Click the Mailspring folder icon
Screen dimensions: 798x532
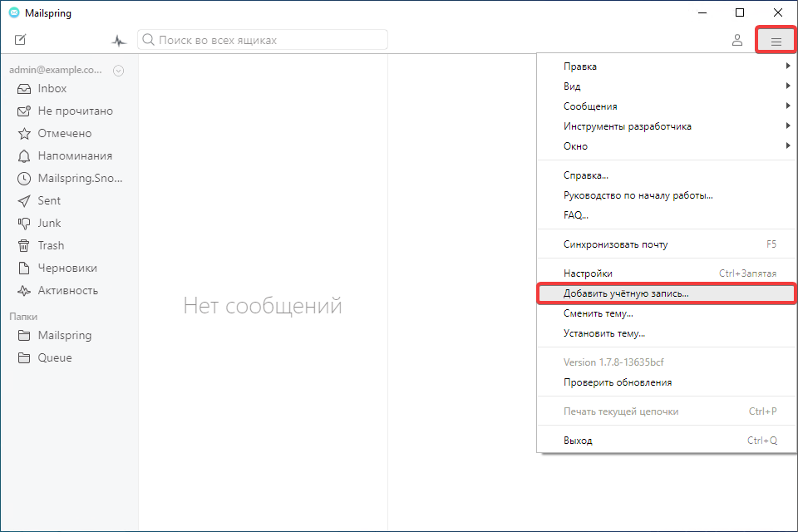point(24,336)
